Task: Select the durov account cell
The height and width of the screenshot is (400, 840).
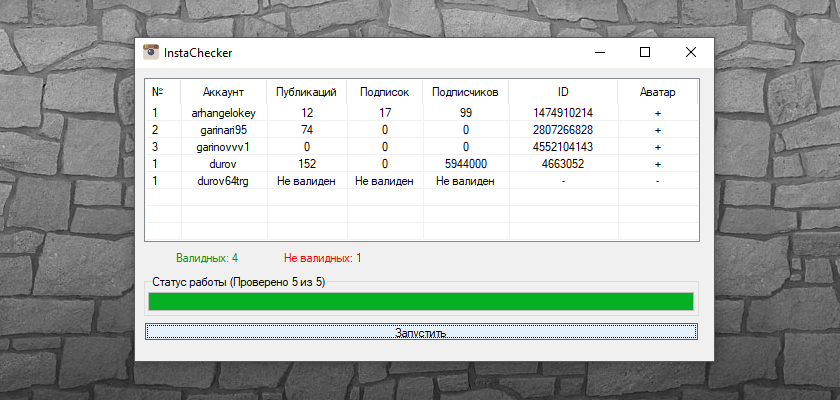Action: [x=224, y=164]
